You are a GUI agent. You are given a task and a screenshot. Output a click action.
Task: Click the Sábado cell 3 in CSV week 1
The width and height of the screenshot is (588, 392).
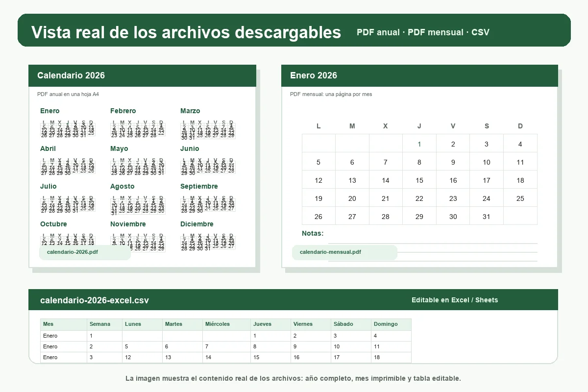pyautogui.click(x=351, y=336)
